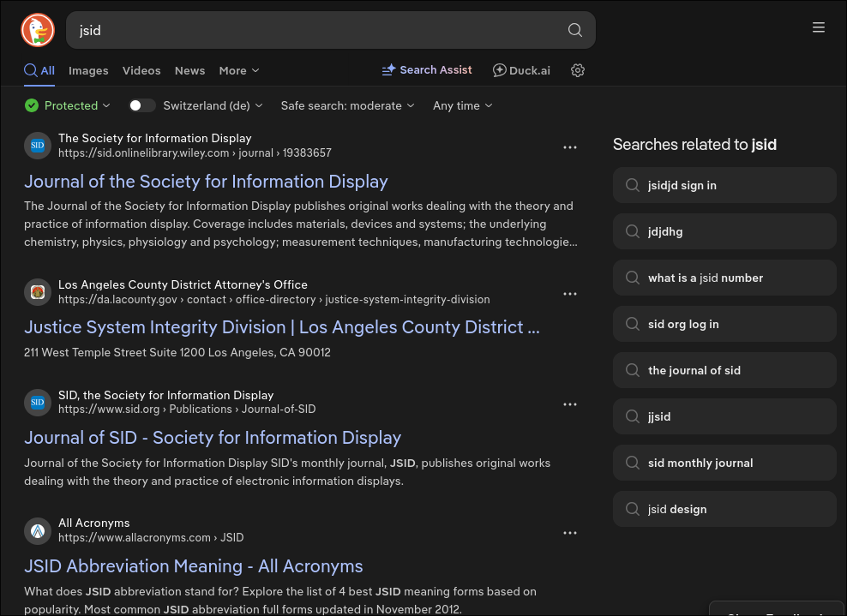Open Journal of SID - Society for Information Display link
Image resolution: width=847 pixels, height=616 pixels.
[x=213, y=438]
